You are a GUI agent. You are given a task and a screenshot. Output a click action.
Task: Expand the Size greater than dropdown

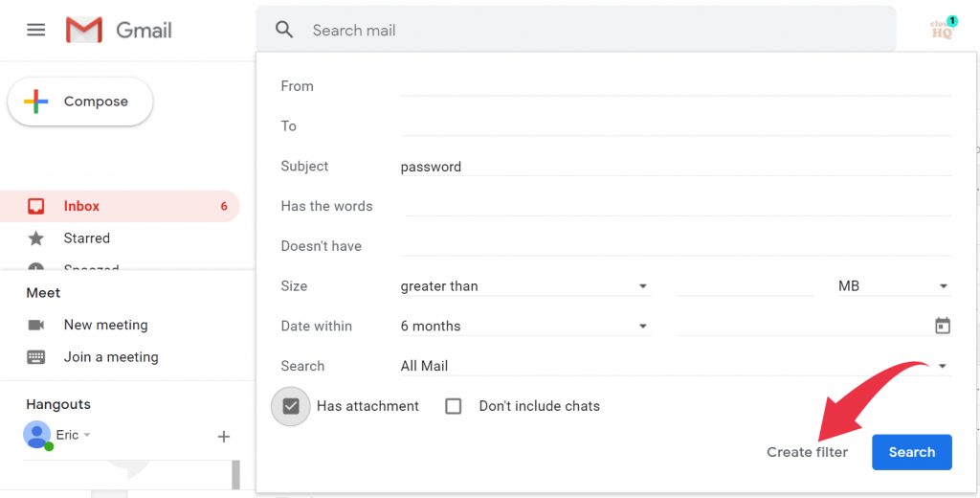[x=525, y=286]
